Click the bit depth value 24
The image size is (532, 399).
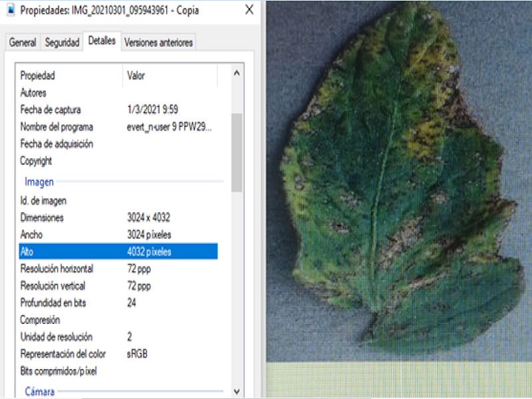pos(132,303)
